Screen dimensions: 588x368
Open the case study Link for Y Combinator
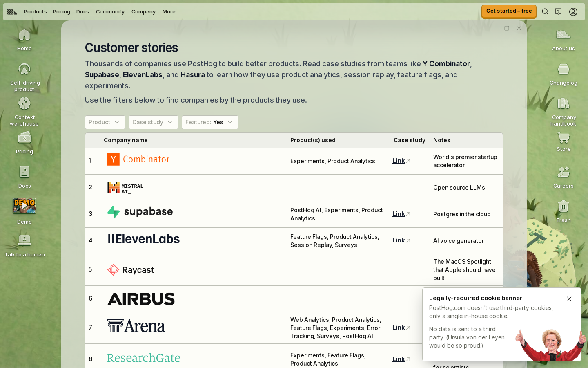pyautogui.click(x=401, y=161)
